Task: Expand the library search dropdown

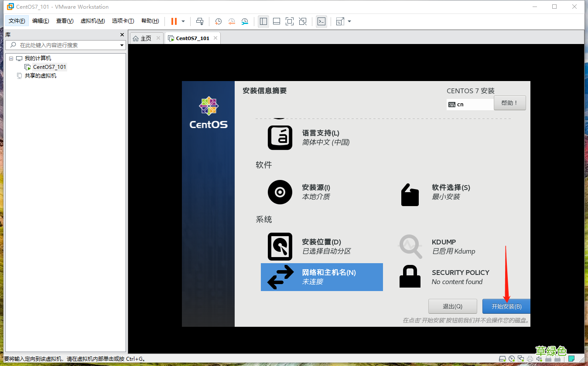Action: coord(122,45)
